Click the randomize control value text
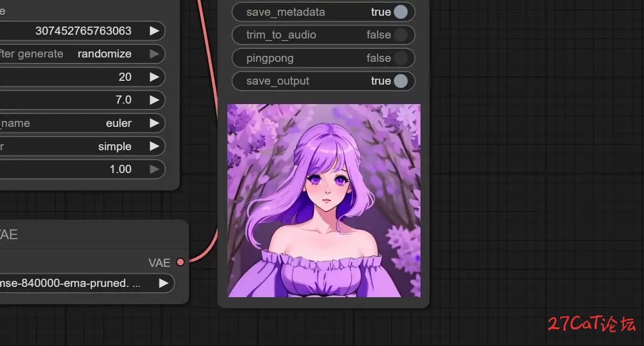The height and width of the screenshot is (346, 644). pos(104,54)
